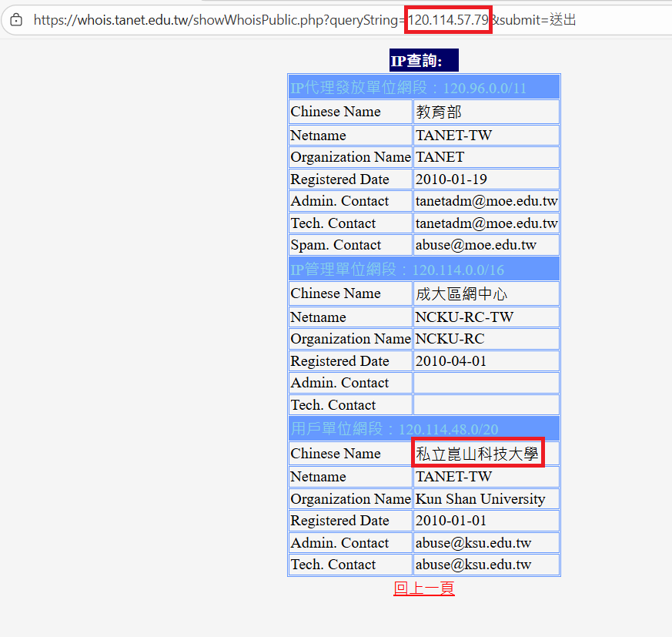
Task: Click Admin contact tanetadm@moe.edu.tw
Action: tap(486, 201)
